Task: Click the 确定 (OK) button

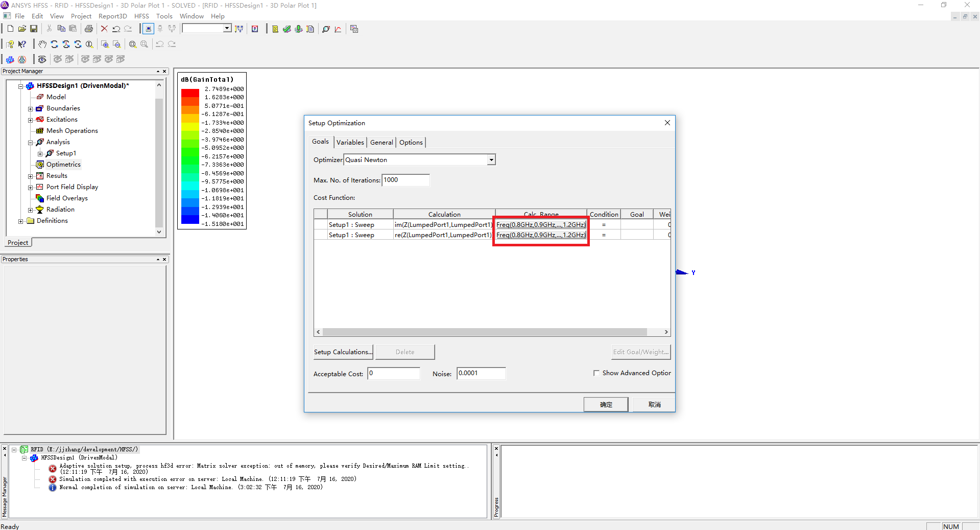Action: [x=606, y=405]
